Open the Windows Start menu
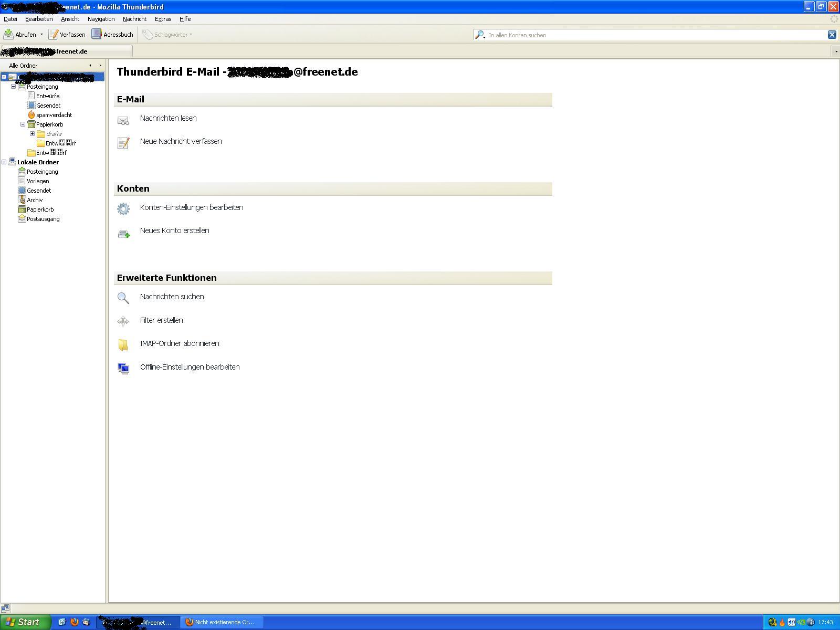Image resolution: width=840 pixels, height=630 pixels. [x=25, y=622]
